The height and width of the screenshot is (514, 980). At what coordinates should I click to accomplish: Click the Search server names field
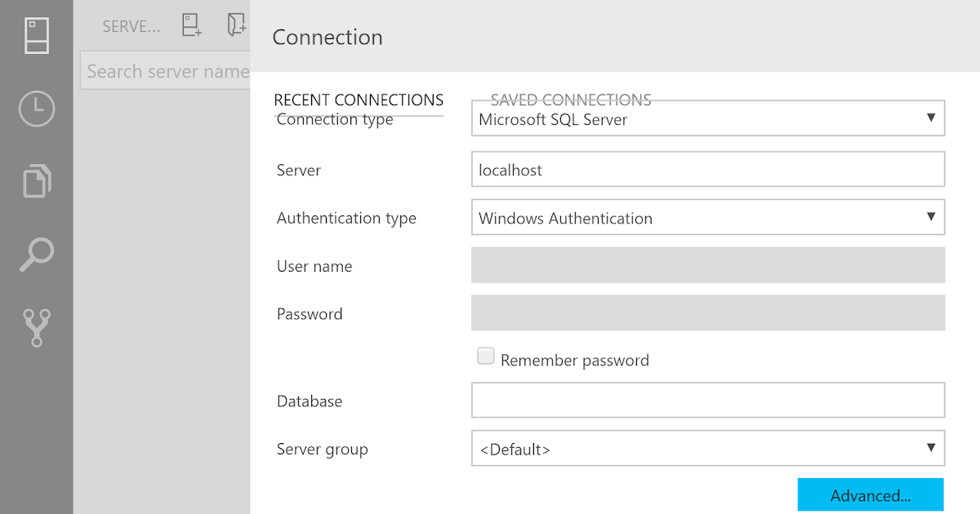tap(163, 71)
